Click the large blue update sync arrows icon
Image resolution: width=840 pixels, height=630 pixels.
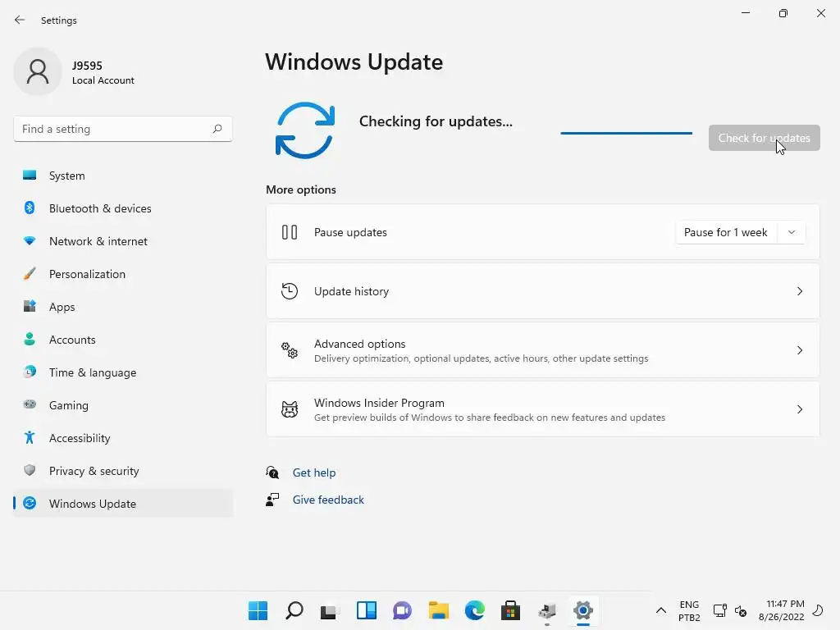pos(305,130)
